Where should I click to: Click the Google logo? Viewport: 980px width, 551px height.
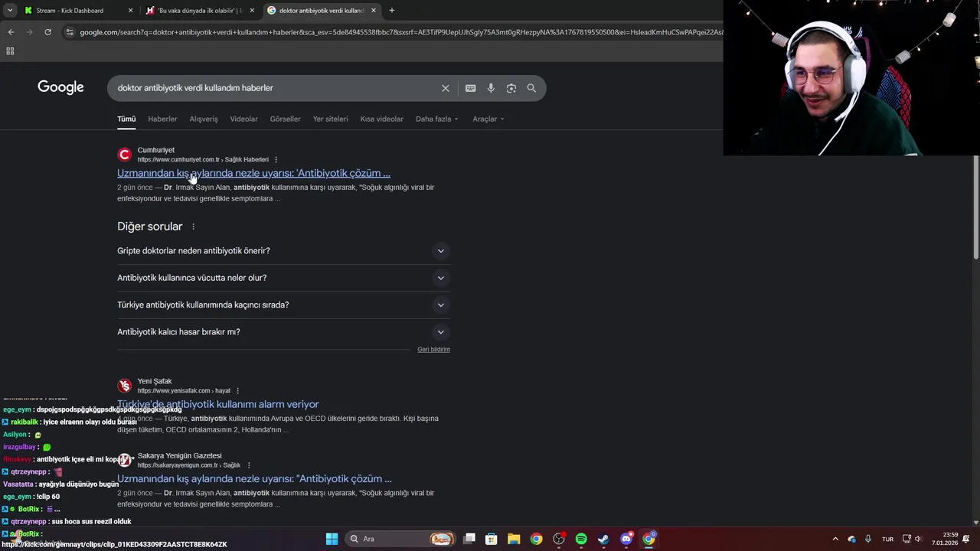click(60, 87)
